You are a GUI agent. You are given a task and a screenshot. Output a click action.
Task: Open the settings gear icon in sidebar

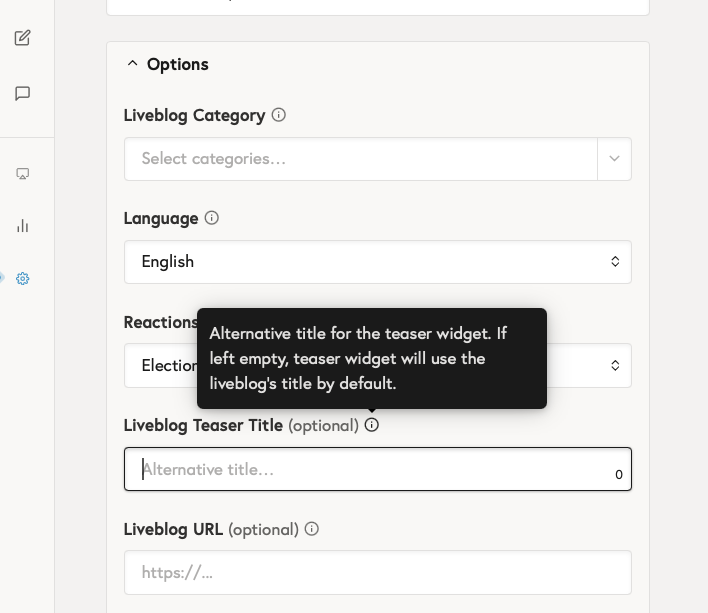click(x=22, y=279)
